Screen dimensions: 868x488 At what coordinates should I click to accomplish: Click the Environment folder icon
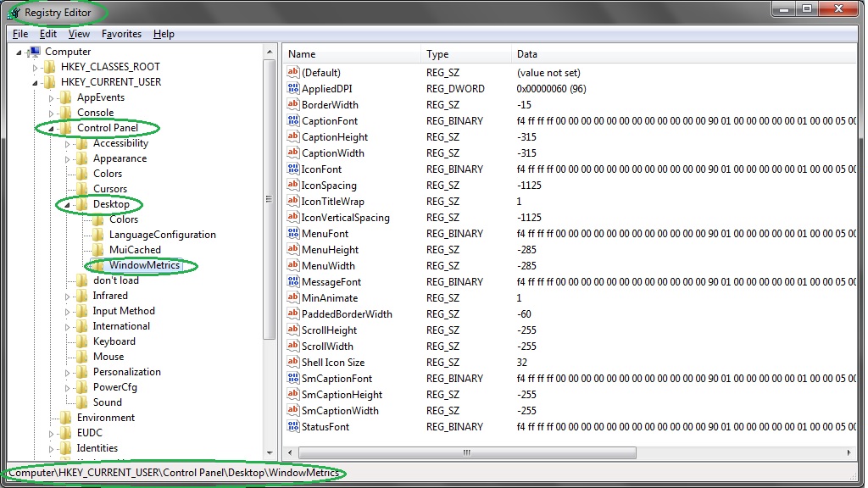click(66, 418)
